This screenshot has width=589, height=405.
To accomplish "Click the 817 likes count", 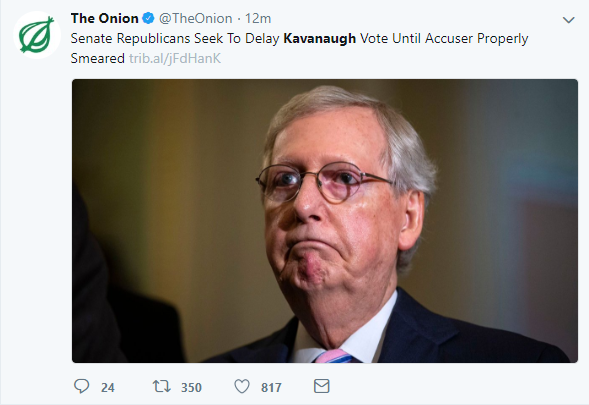I will point(271,387).
